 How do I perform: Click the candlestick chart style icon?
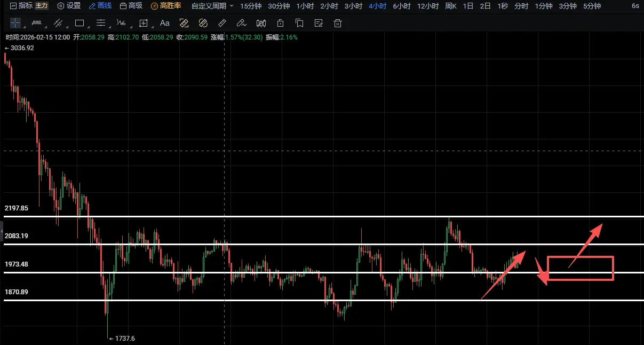point(261,23)
